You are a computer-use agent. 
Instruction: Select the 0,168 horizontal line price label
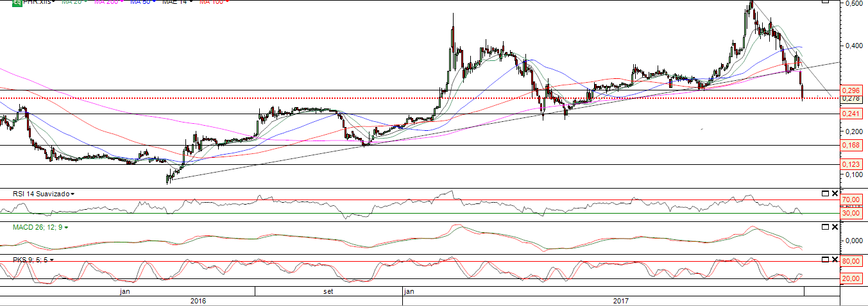coord(851,146)
